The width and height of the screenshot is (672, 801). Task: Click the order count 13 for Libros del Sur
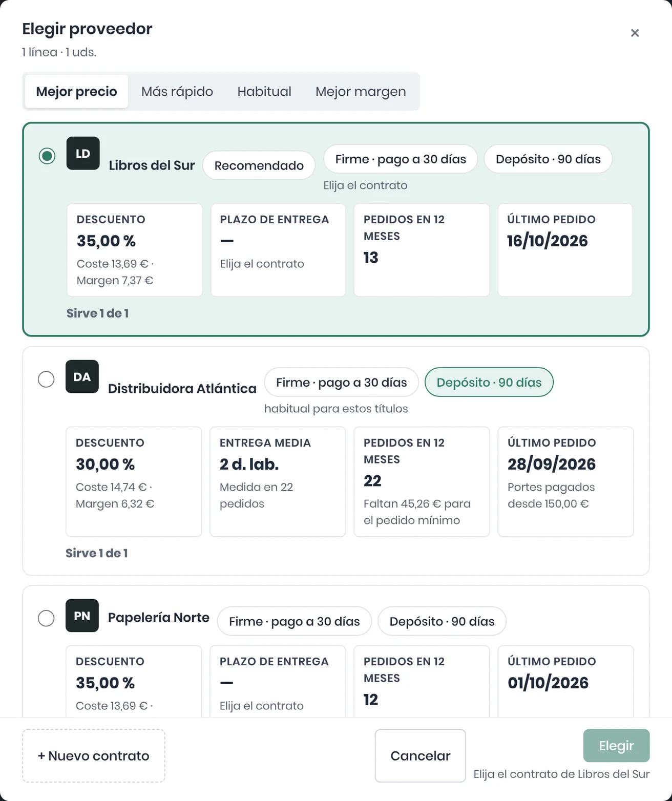click(x=371, y=258)
